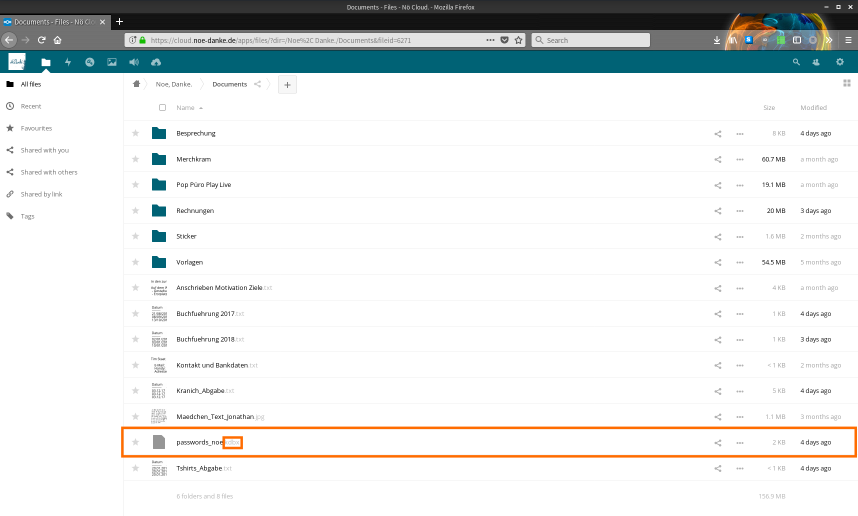Open the Gallery app icon in header
858x516 pixels.
(x=111, y=62)
